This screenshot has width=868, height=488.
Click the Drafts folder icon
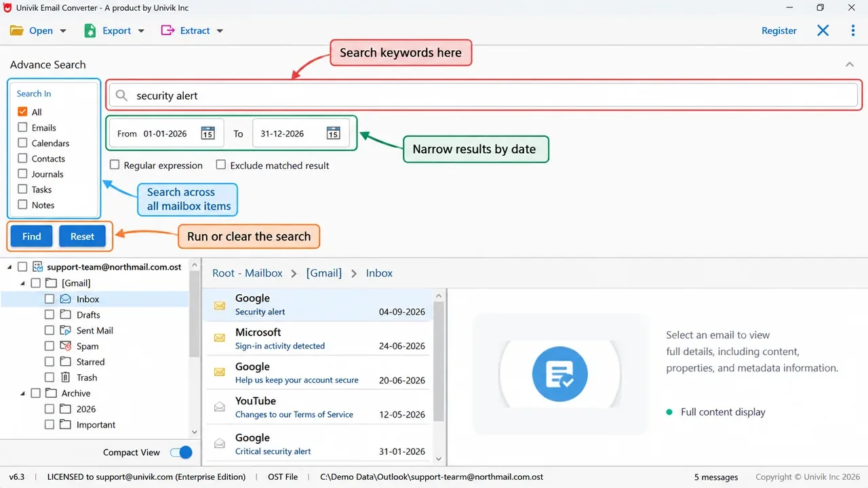[x=65, y=314]
